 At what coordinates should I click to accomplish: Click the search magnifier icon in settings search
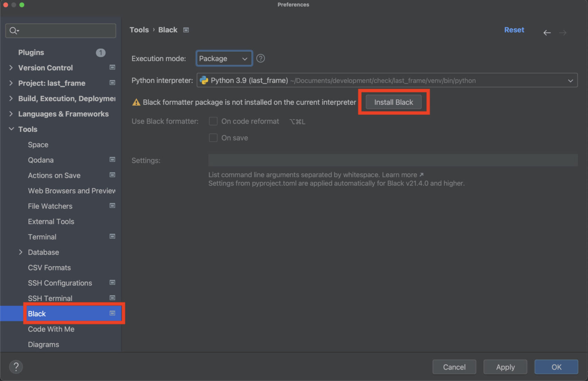coord(13,31)
